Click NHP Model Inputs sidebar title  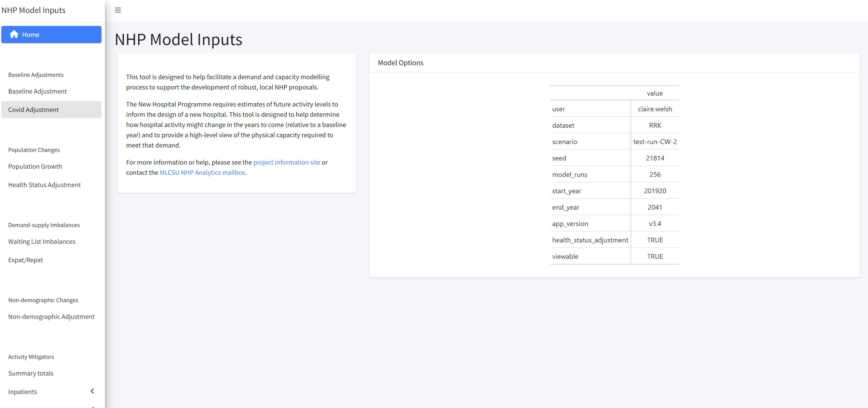pyautogui.click(x=33, y=10)
